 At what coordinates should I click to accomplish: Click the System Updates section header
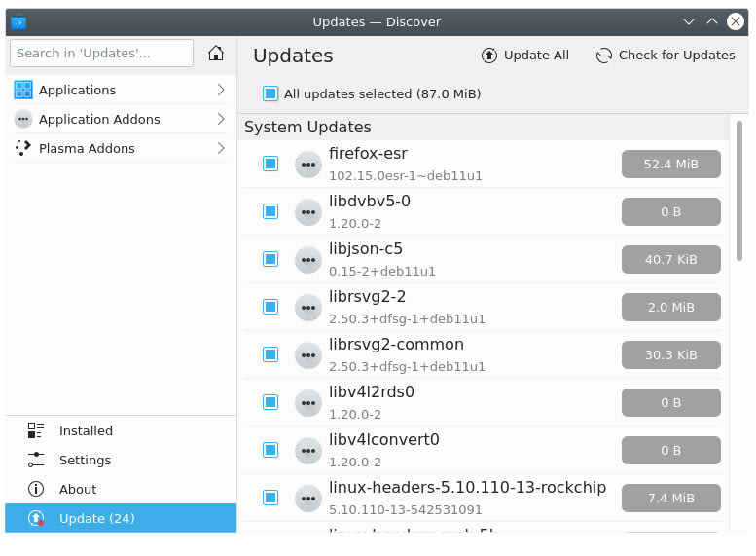click(484, 127)
